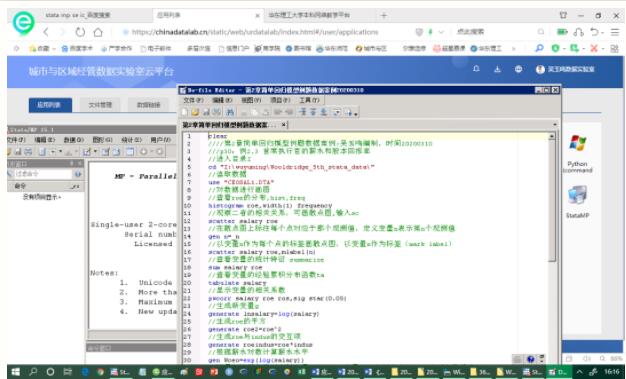This screenshot has height=379, width=626.
Task: Open 用户 menu in Stata main window
Action: 160,140
